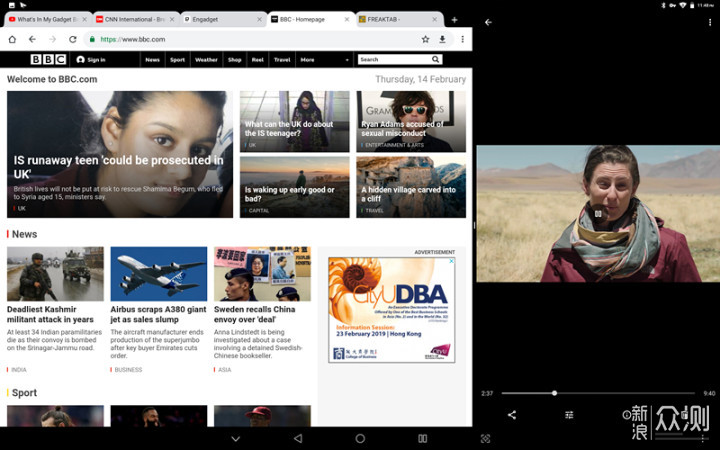720x450 pixels.
Task: Check the Bluetooth status icon
Action: [663, 6]
